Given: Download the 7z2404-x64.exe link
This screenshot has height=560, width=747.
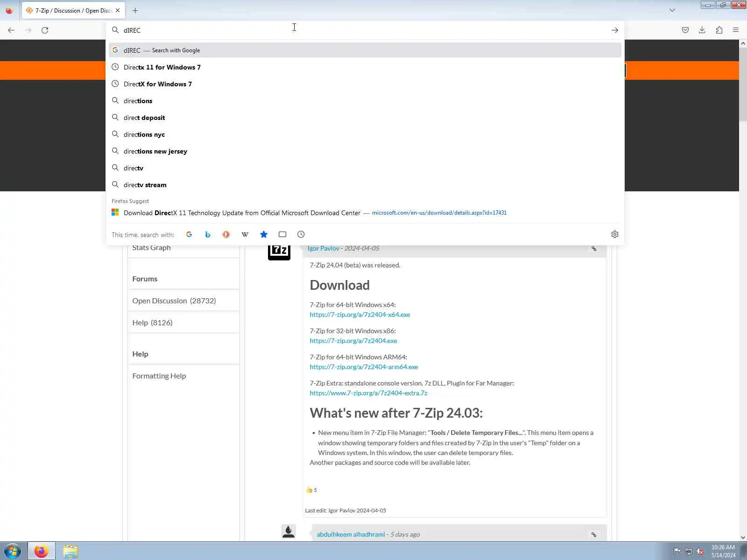Looking at the screenshot, I should [360, 315].
